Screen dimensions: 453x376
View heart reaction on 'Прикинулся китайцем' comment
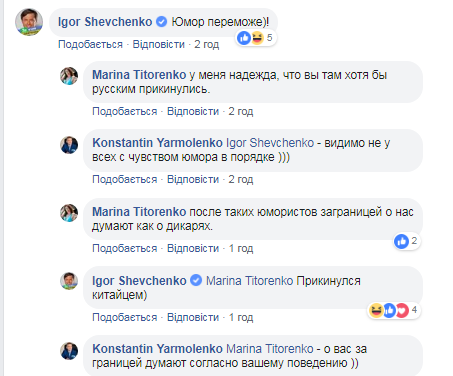(x=402, y=310)
